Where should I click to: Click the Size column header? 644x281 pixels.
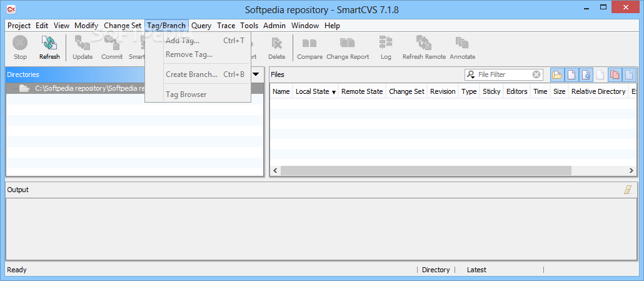[560, 91]
